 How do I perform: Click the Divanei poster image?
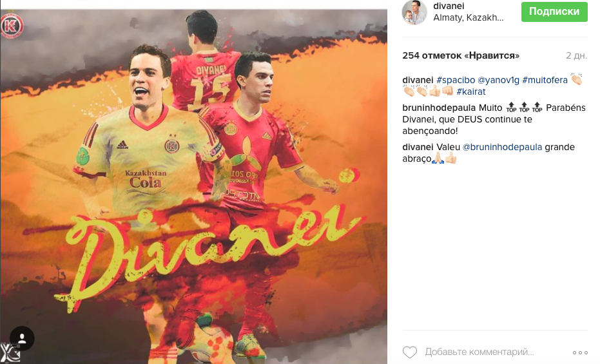(193, 186)
